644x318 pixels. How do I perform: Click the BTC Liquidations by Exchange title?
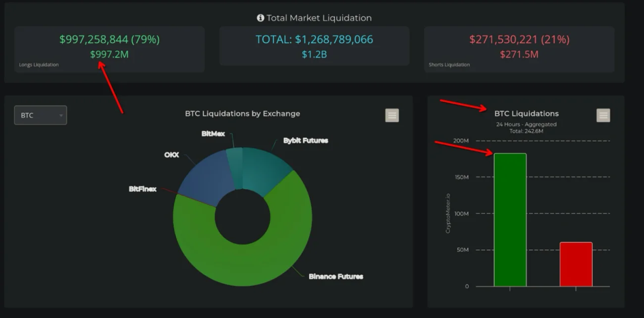click(x=242, y=113)
